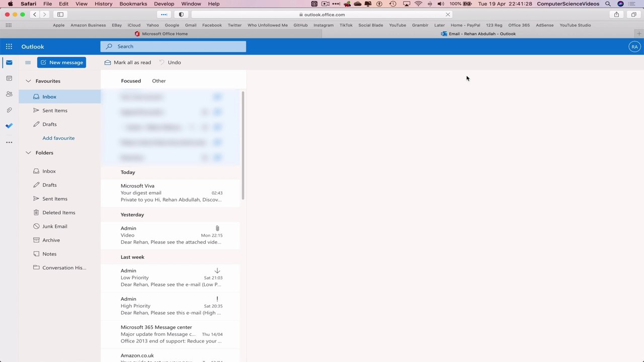644x362 pixels.
Task: Collapse the Favourites section
Action: [x=28, y=81]
